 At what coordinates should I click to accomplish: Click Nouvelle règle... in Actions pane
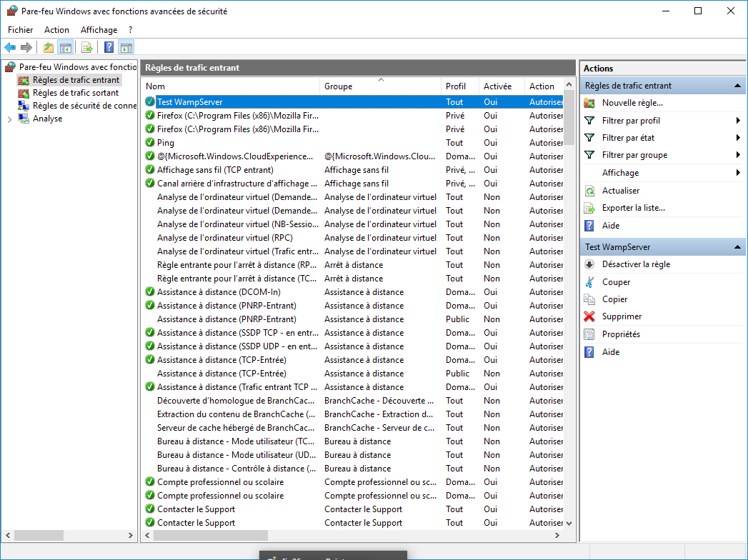coord(632,103)
